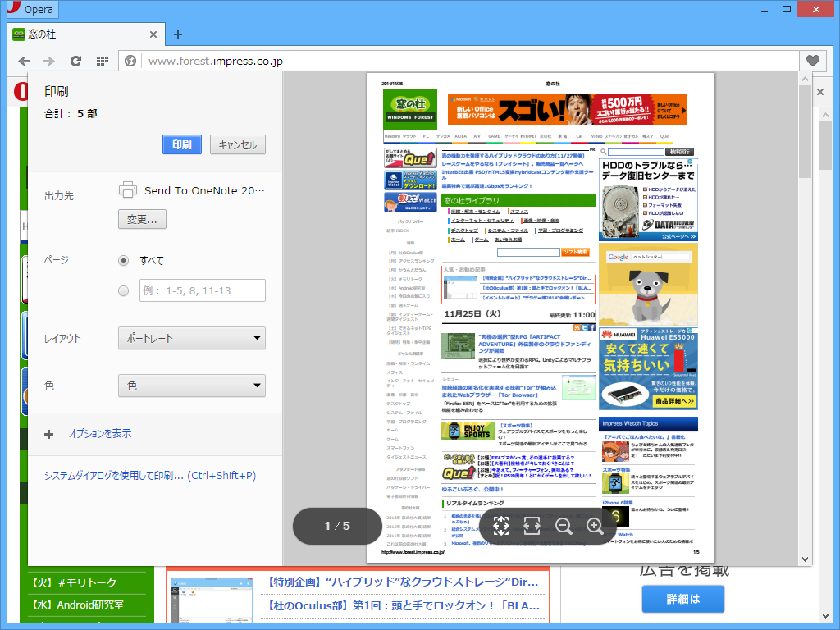
Task: Click the 印刷 print button
Action: [182, 144]
